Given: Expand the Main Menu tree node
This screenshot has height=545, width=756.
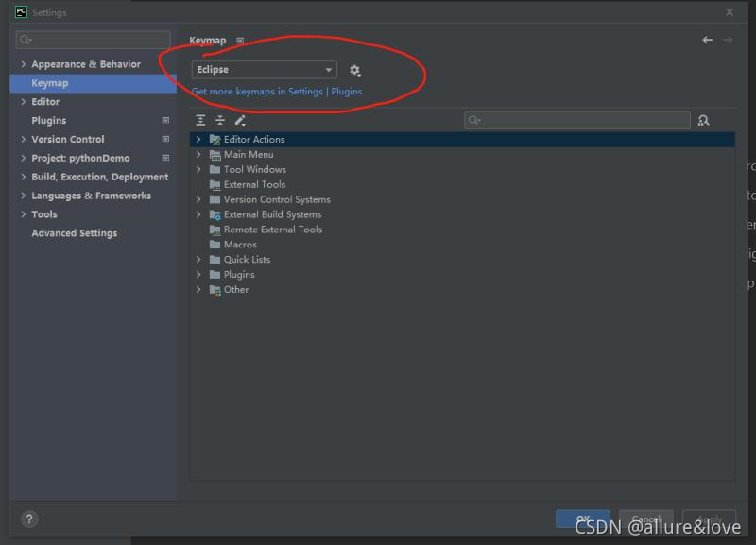Looking at the screenshot, I should point(198,154).
